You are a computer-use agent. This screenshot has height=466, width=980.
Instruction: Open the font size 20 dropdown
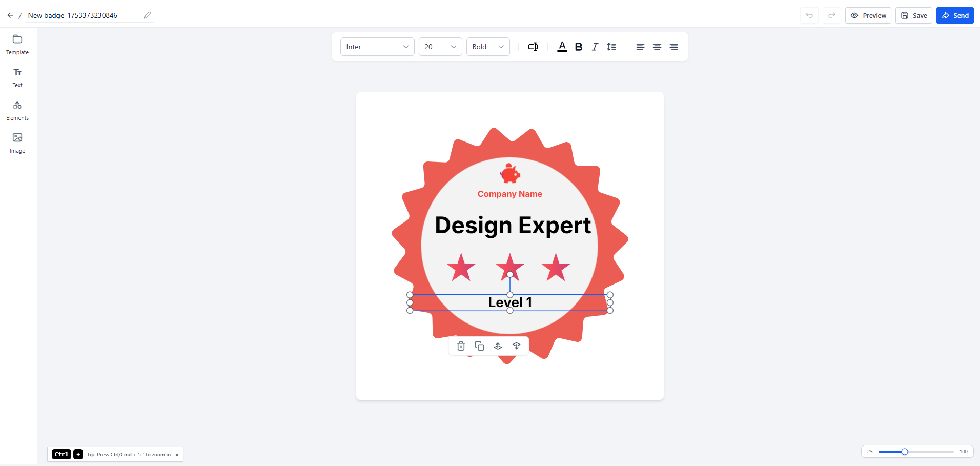(x=440, y=47)
